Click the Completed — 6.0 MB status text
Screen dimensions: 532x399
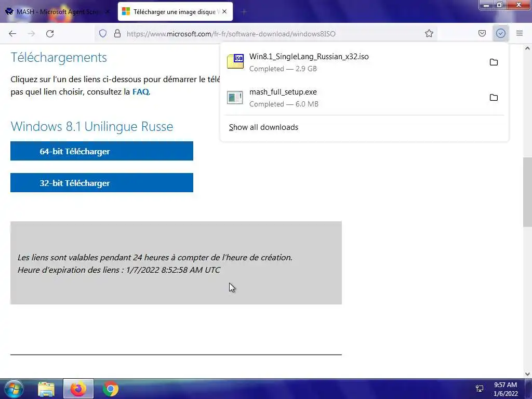tap(284, 104)
